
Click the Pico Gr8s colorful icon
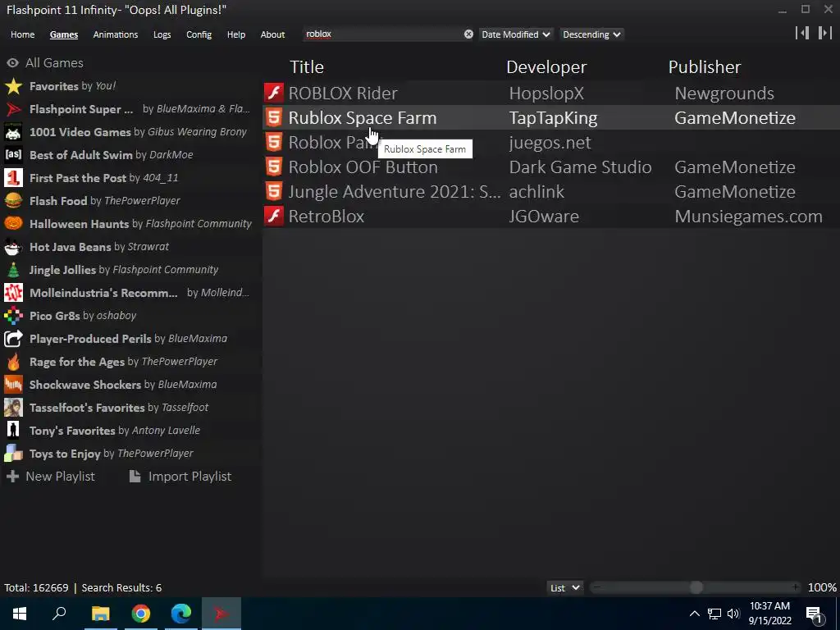(13, 316)
